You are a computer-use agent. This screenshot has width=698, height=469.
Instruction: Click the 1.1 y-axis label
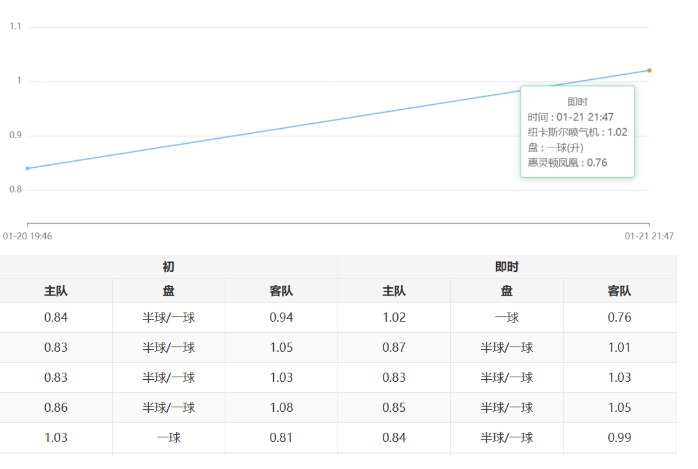(15, 26)
